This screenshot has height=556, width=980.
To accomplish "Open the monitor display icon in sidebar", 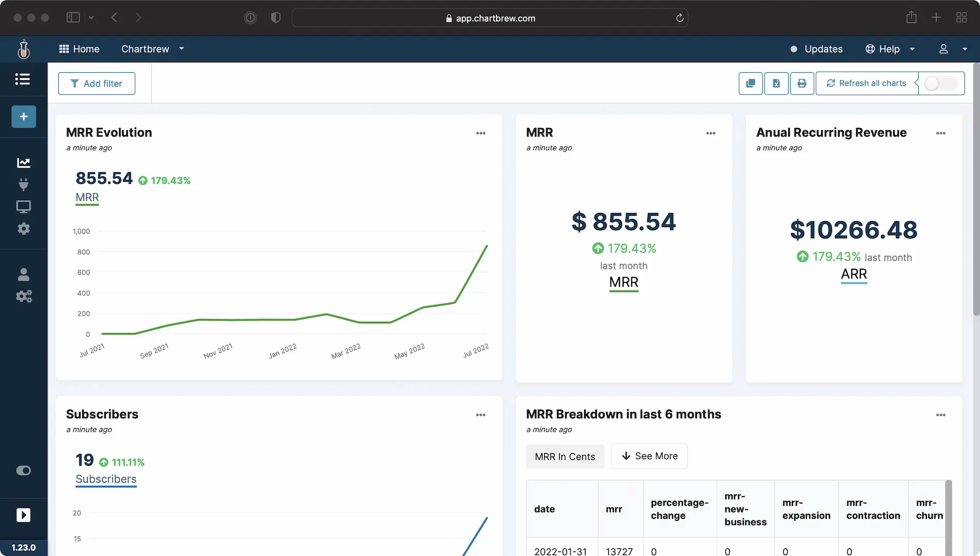I will [x=24, y=207].
